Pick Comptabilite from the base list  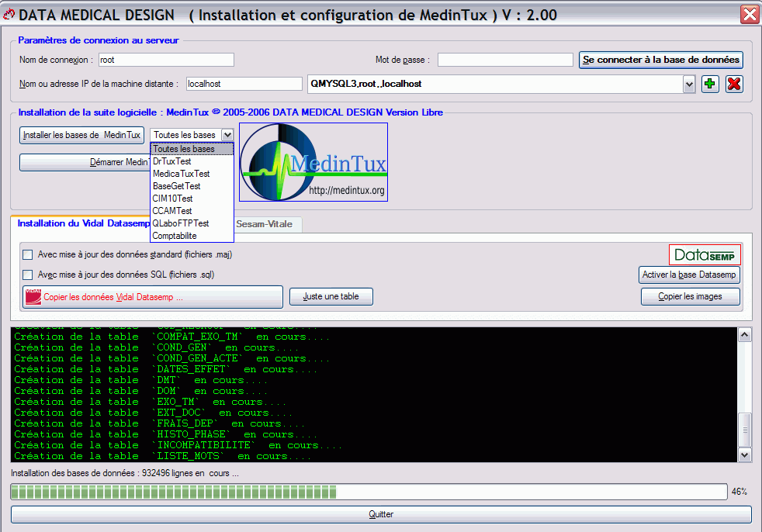coord(192,236)
